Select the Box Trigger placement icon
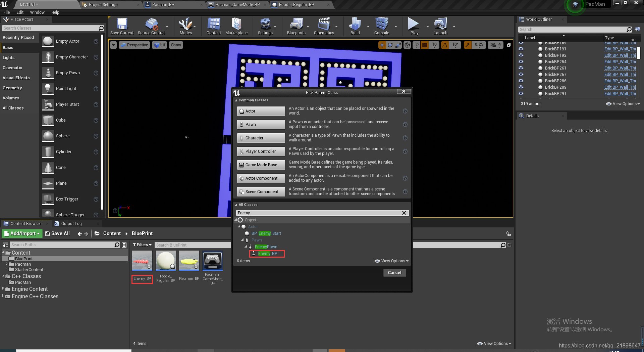The image size is (644, 352). (x=48, y=199)
